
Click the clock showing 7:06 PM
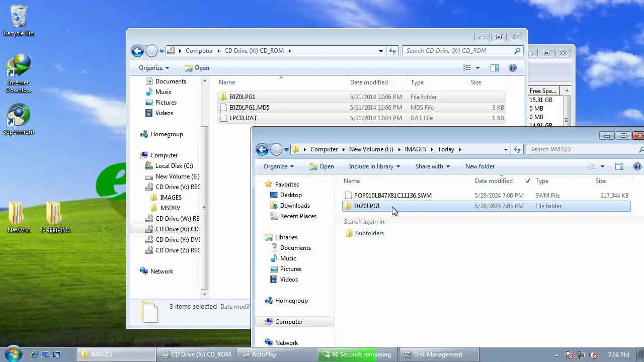618,354
